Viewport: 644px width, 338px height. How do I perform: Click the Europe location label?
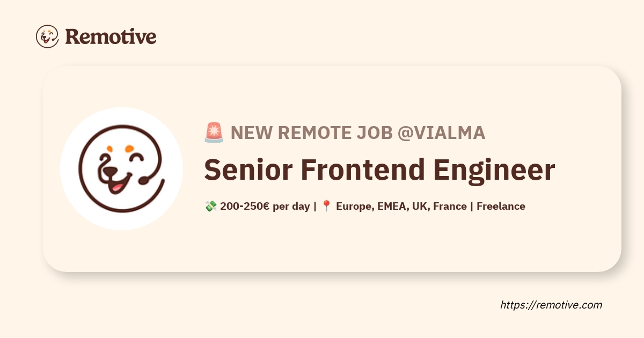(x=355, y=206)
